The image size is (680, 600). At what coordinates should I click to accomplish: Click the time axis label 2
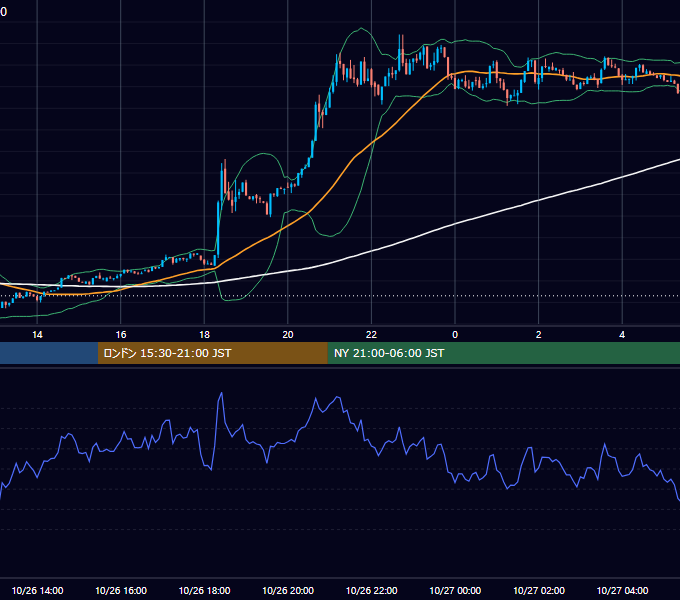point(539,335)
